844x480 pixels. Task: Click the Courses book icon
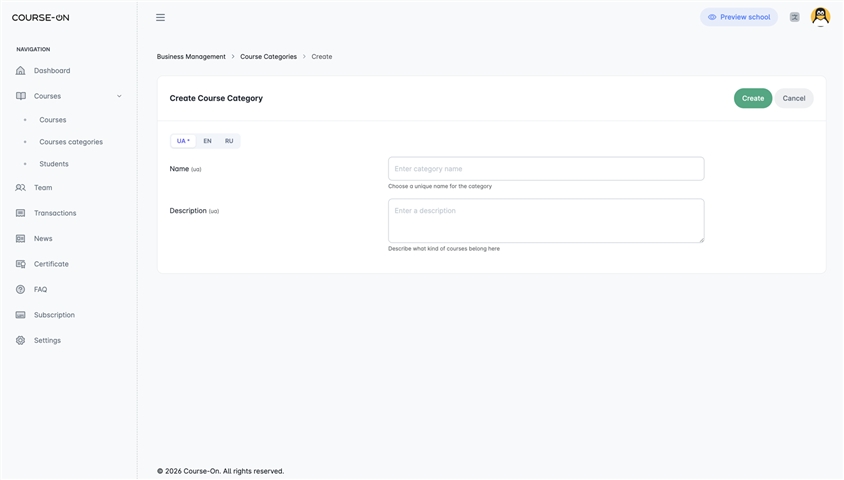click(x=20, y=96)
